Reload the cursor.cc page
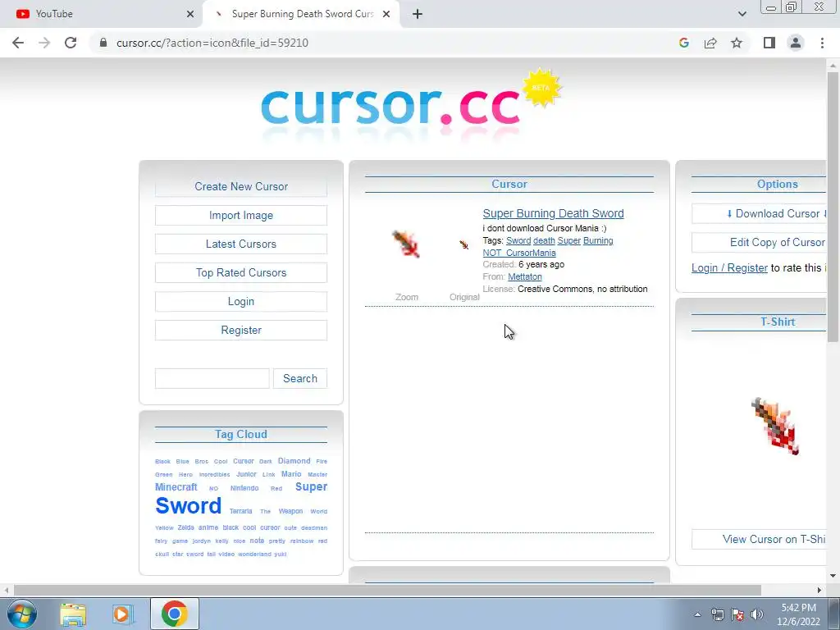Viewport: 840px width, 630px height. 71,43
